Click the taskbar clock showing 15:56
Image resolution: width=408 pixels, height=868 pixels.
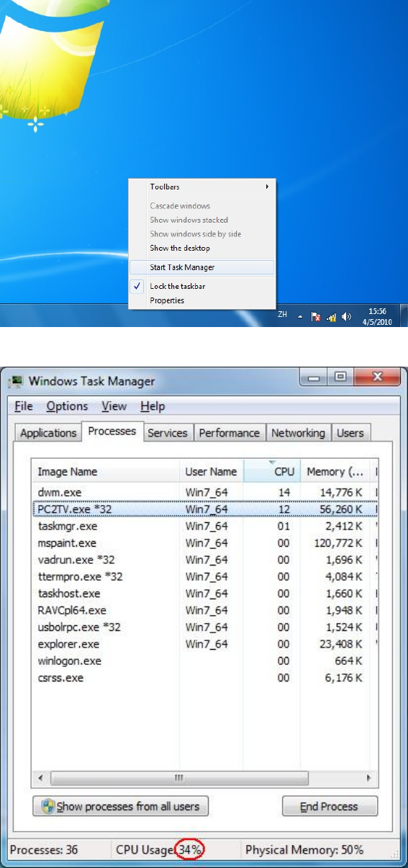point(378,316)
